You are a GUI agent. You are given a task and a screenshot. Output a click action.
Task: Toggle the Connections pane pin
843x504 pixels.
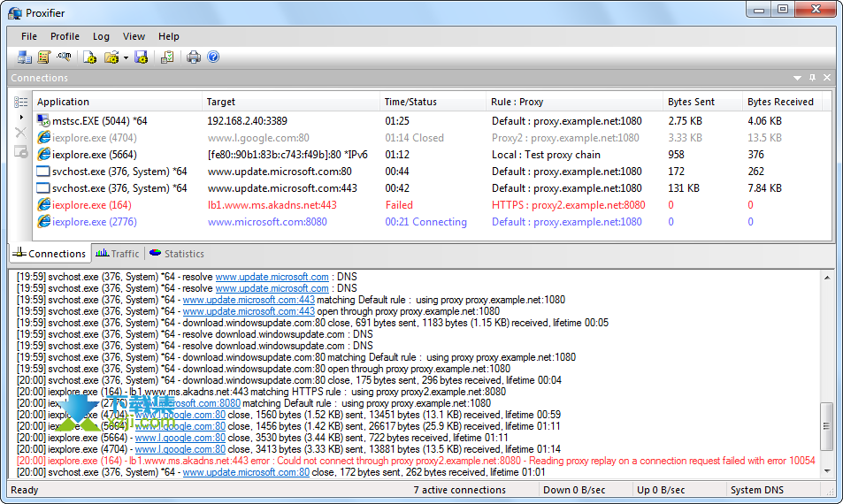pyautogui.click(x=812, y=78)
